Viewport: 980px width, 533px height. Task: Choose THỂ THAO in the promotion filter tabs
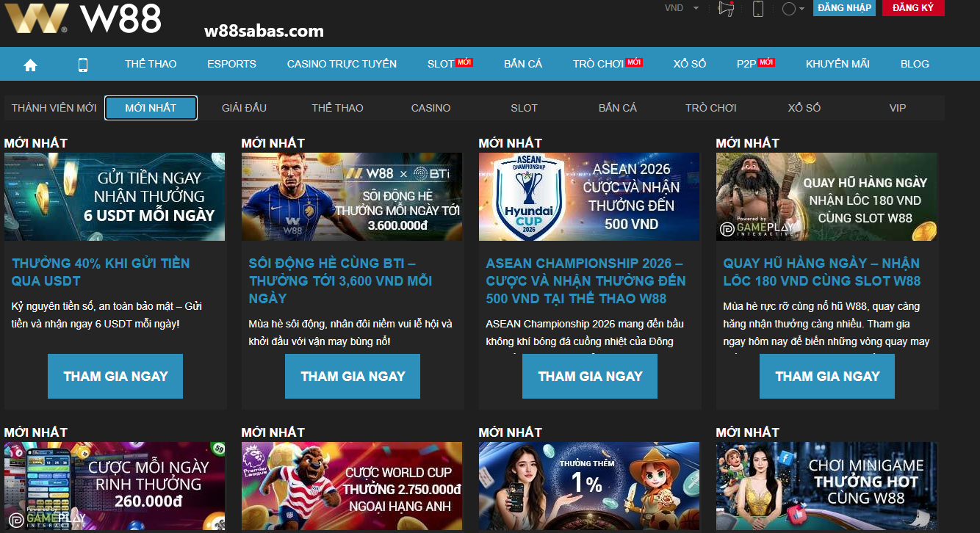pos(337,108)
